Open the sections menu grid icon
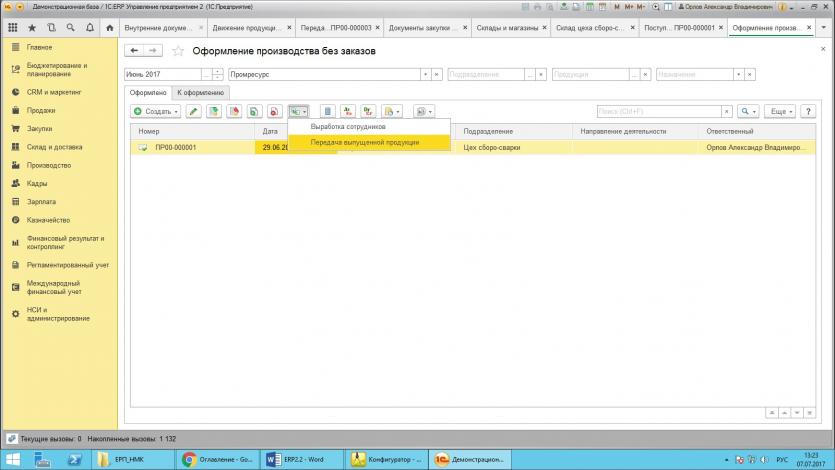835x470 pixels. 13,27
